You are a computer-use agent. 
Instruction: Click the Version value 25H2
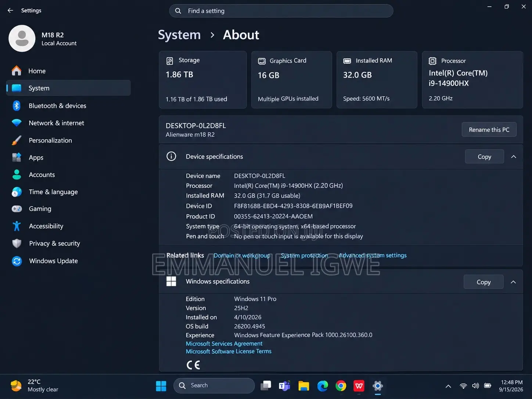[x=241, y=308]
